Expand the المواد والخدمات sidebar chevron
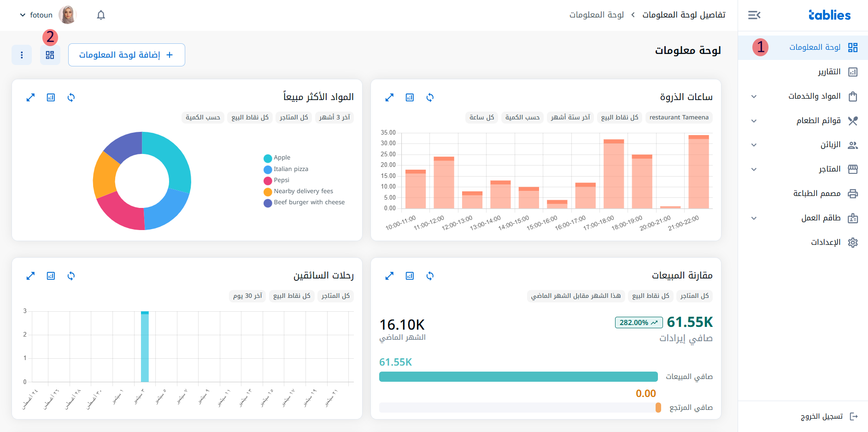Viewport: 868px width, 432px height. pos(754,96)
